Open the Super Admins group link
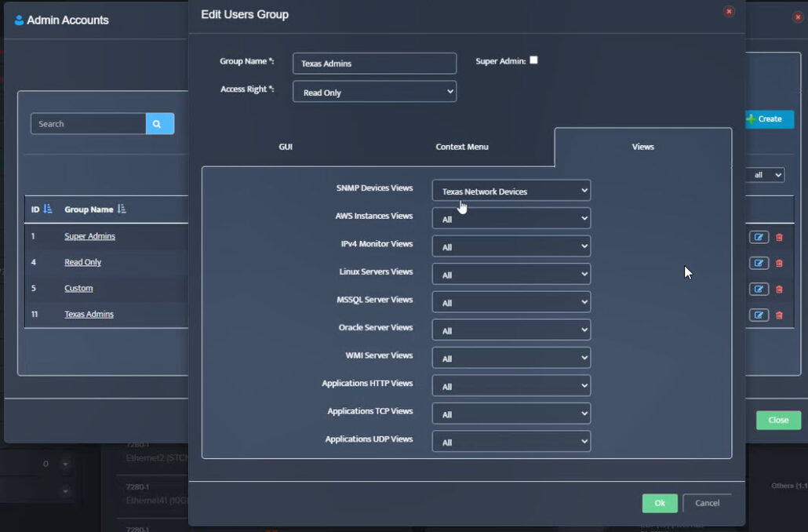Screen dimensions: 808x532 89,235
